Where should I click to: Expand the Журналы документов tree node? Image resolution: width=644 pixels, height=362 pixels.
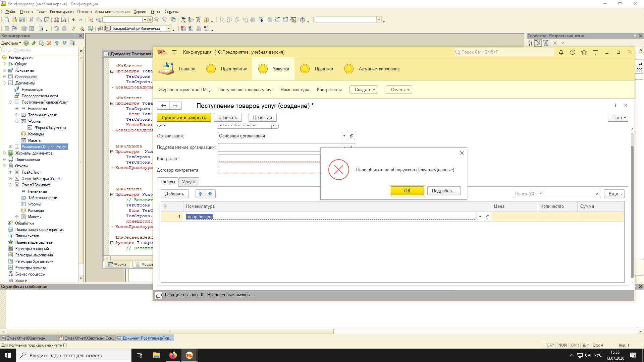pyautogui.click(x=4, y=153)
